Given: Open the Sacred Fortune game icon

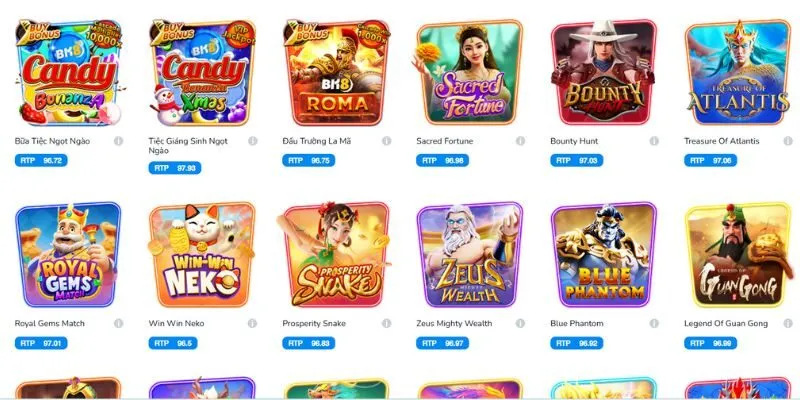Looking at the screenshot, I should coord(470,72).
